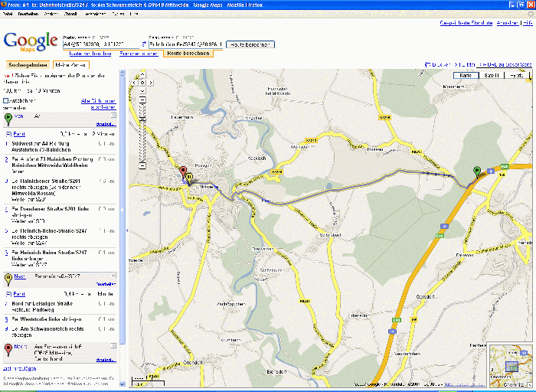Click the red destination pin on the map
Image resolution: width=536 pixels, height=392 pixels.
183,172
